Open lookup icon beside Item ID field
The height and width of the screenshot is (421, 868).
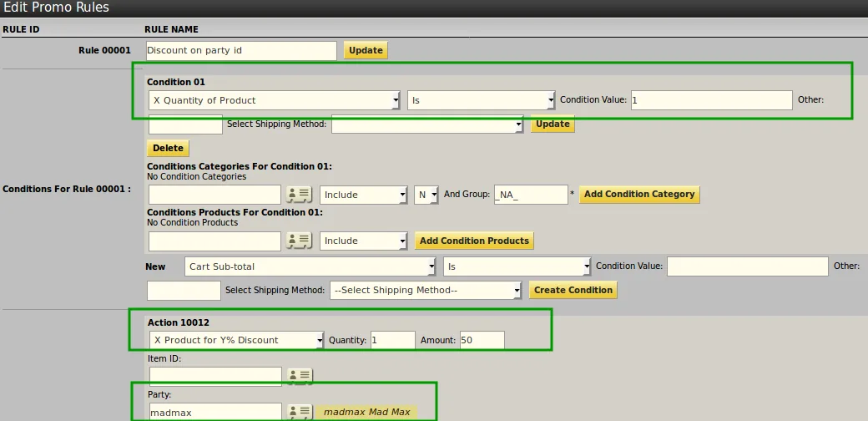[x=300, y=376]
